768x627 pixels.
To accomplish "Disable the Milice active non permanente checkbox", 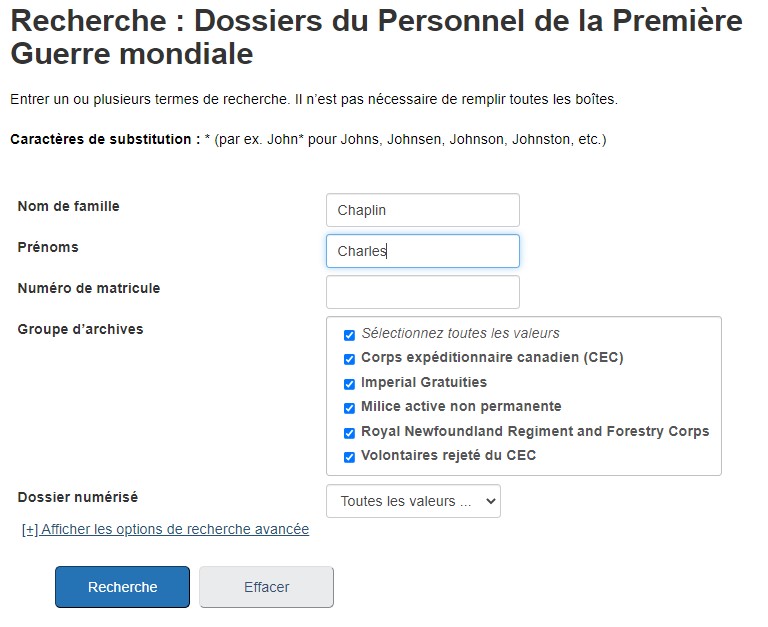I will [x=350, y=408].
